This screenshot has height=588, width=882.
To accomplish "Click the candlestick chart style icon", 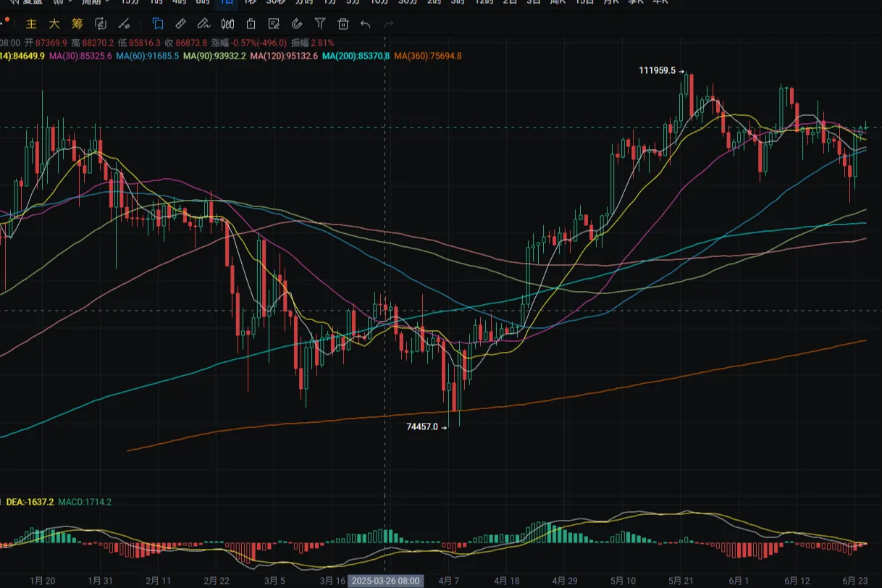I will coord(227,24).
